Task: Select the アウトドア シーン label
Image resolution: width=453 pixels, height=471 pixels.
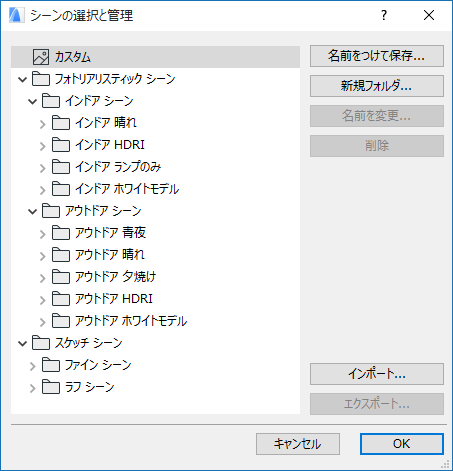Action: [x=103, y=211]
